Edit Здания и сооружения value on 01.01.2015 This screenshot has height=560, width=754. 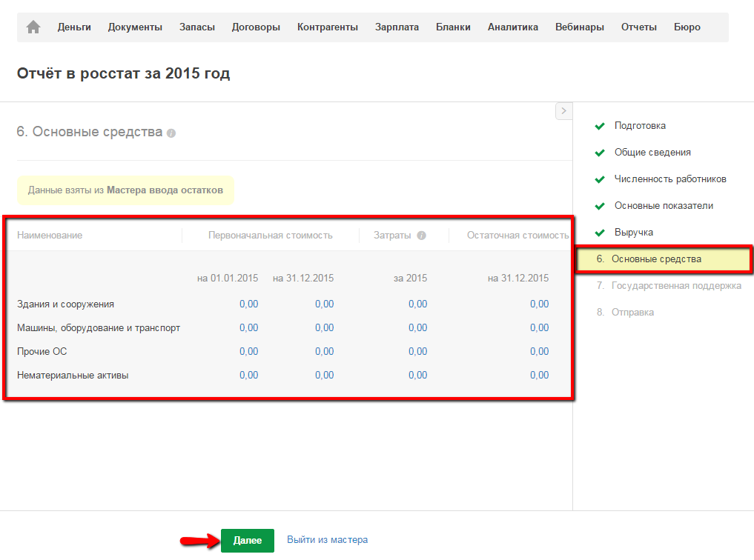(248, 304)
